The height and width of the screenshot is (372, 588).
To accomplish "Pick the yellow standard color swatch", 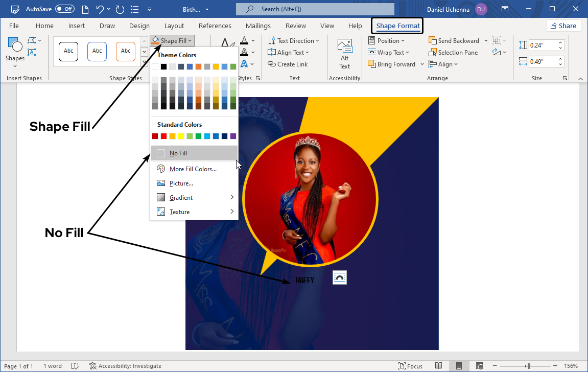I will click(181, 136).
